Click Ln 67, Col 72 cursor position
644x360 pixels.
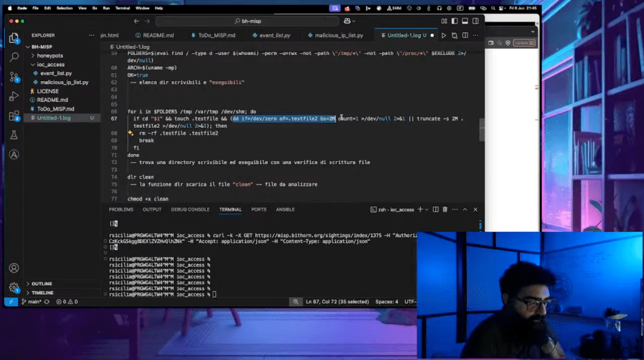(x=337, y=301)
